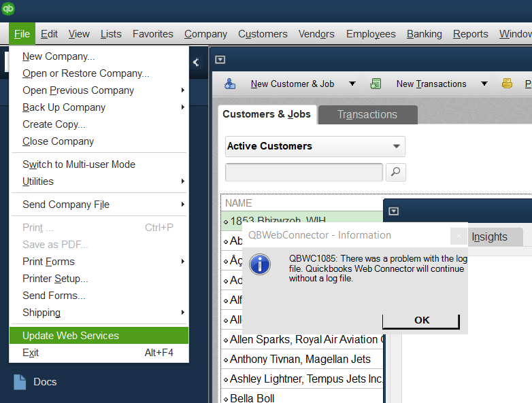Image resolution: width=532 pixels, height=403 pixels.
Task: Select Printer Setup menu entry
Action: [x=99, y=278]
